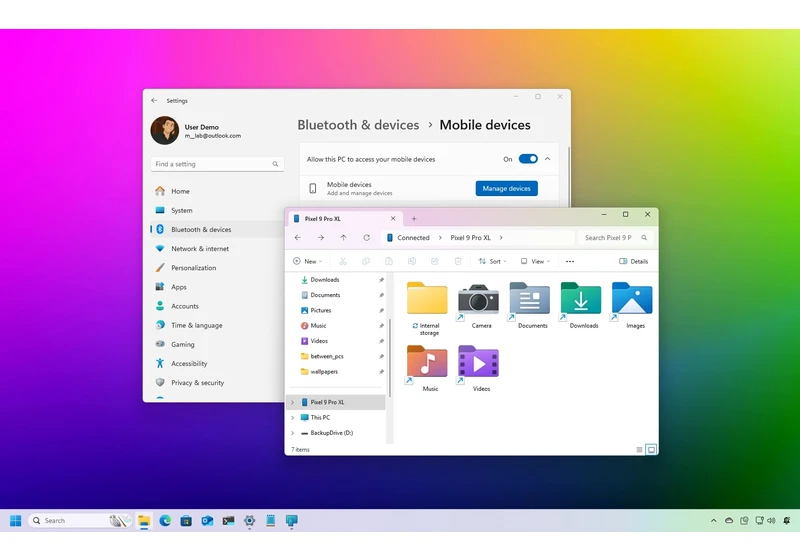Viewport: 800px width, 560px height.
Task: Open File Explorer from the taskbar
Action: click(144, 521)
